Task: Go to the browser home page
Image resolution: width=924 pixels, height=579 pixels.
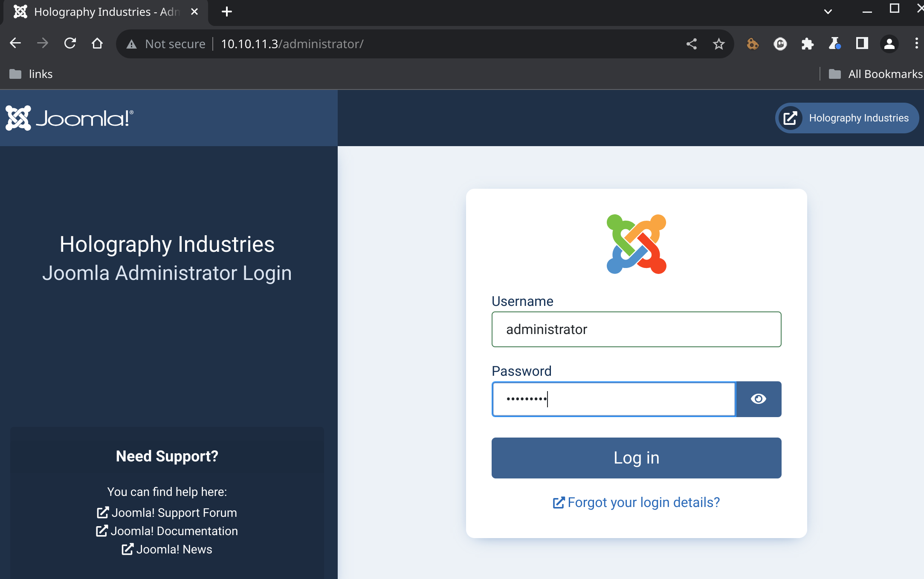Action: (97, 43)
